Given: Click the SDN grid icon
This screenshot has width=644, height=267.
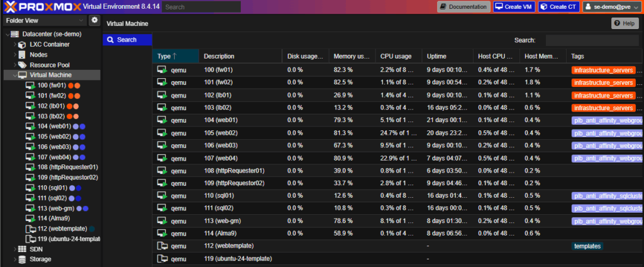Looking at the screenshot, I should click(22, 249).
